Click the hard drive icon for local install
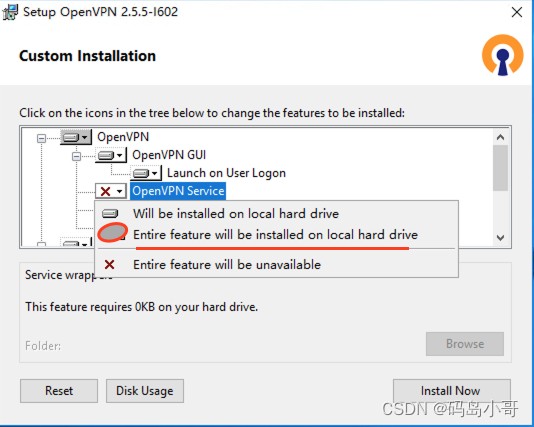 point(110,214)
